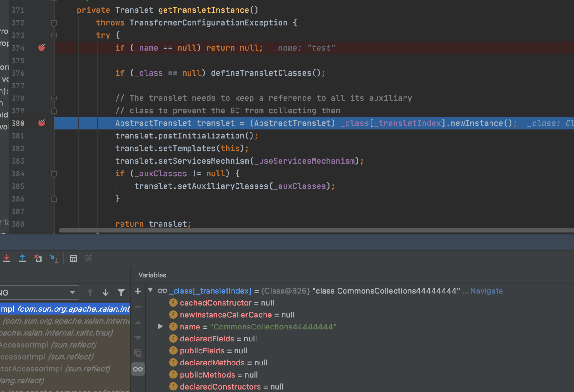Select the torAccessorImpl (sun.reflect) stack frame

(x=65, y=369)
